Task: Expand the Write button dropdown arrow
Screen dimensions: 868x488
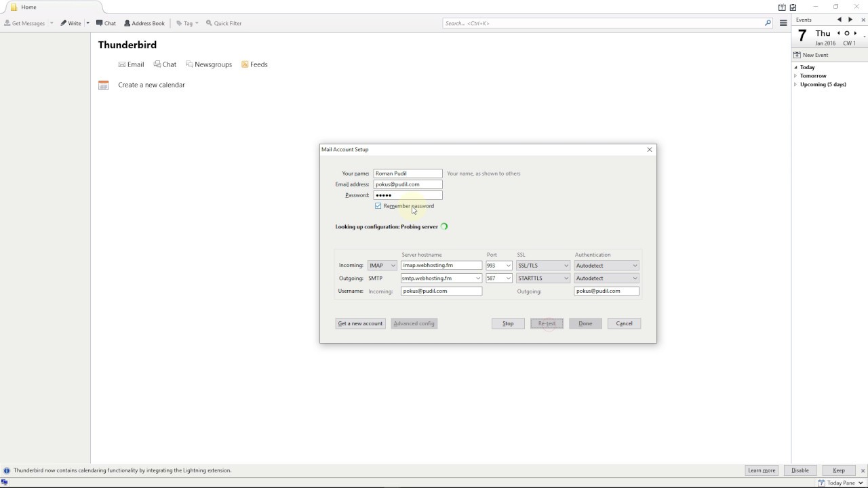Action: tap(87, 23)
